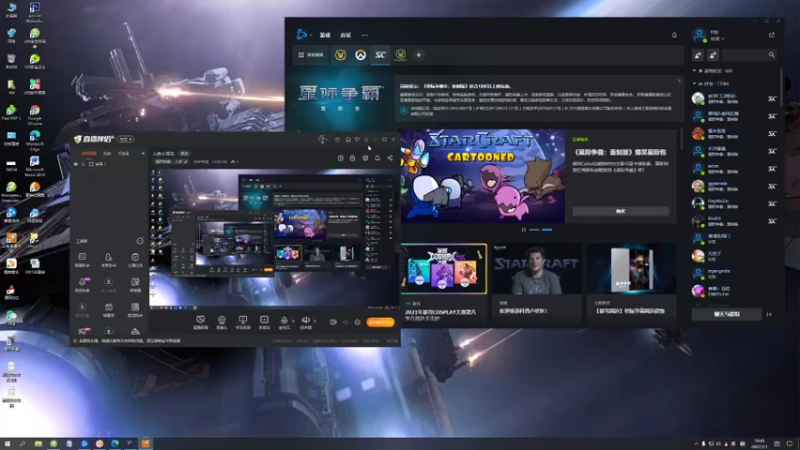Image resolution: width=800 pixels, height=450 pixels.
Task: Toggle the padlock icon in stream app header
Action: click(x=353, y=158)
